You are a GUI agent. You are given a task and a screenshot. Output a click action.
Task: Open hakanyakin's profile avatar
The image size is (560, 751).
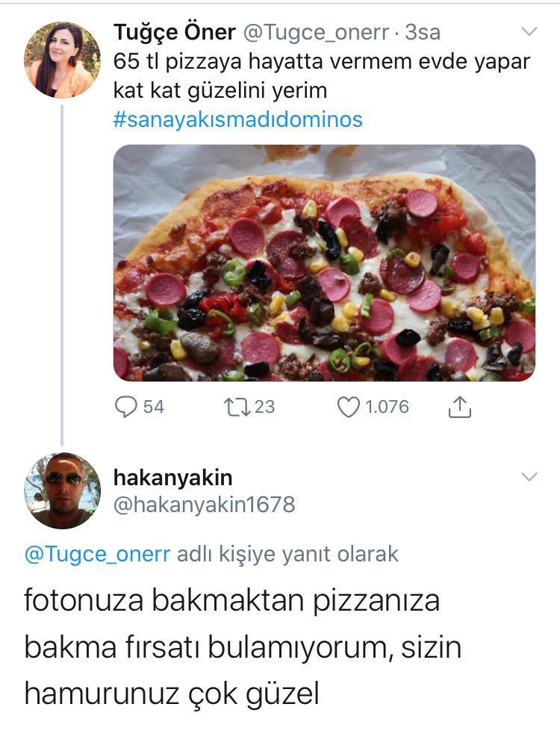(x=62, y=490)
